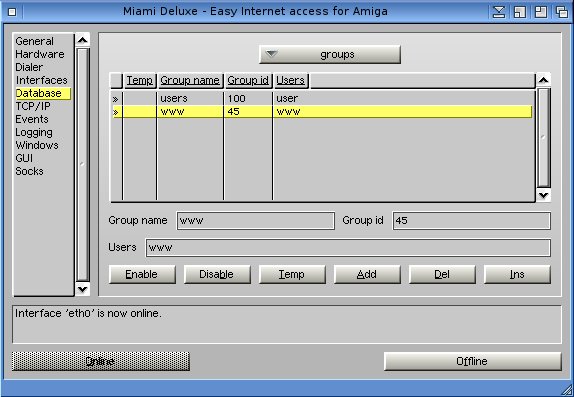Click the Del button
This screenshot has width=574, height=397.
pyautogui.click(x=442, y=275)
